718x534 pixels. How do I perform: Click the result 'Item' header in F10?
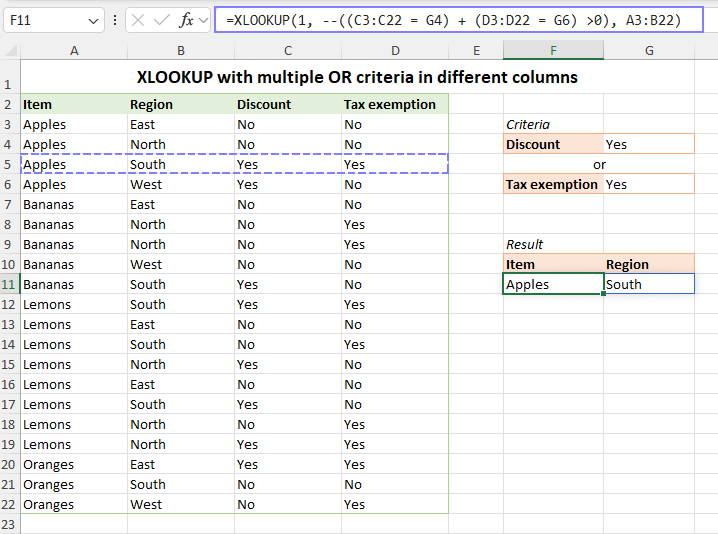(553, 264)
